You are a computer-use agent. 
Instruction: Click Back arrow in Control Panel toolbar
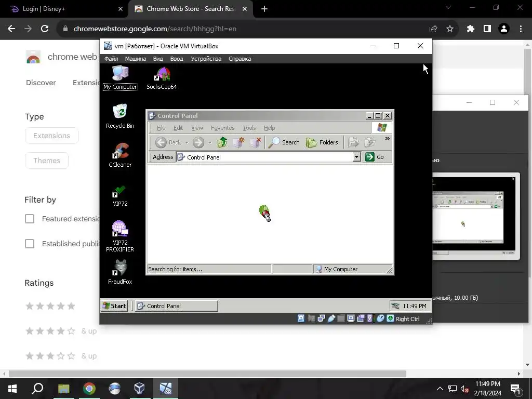[161, 142]
